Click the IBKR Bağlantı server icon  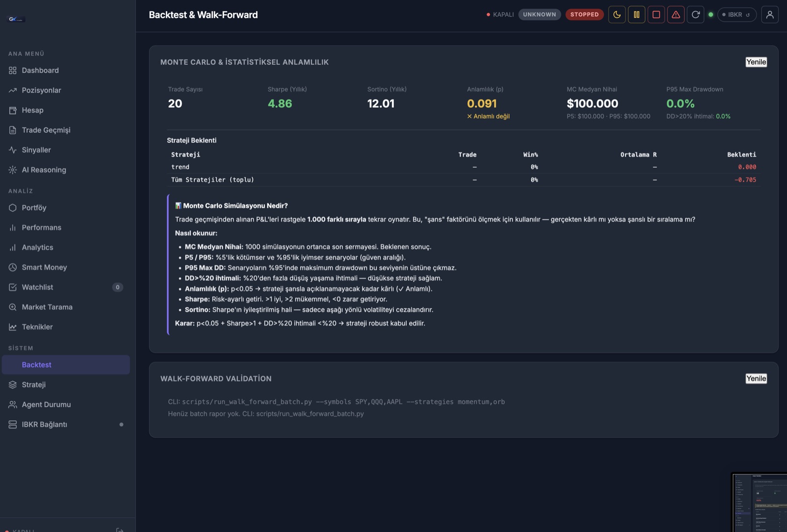[13, 424]
